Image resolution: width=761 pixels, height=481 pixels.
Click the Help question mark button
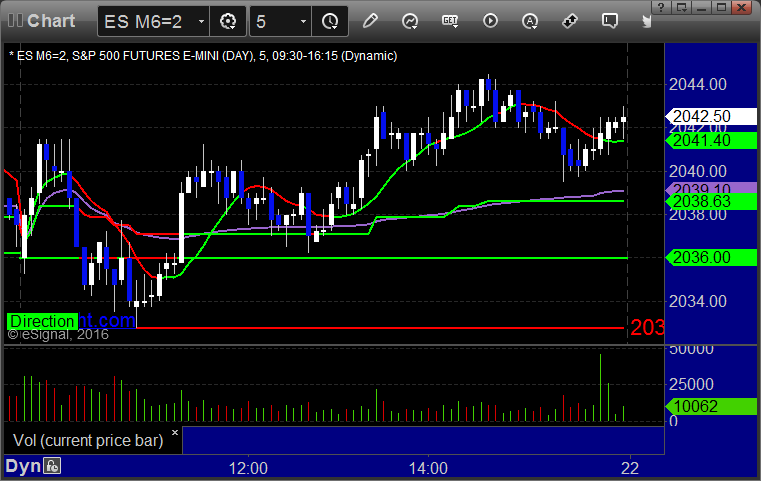(661, 7)
